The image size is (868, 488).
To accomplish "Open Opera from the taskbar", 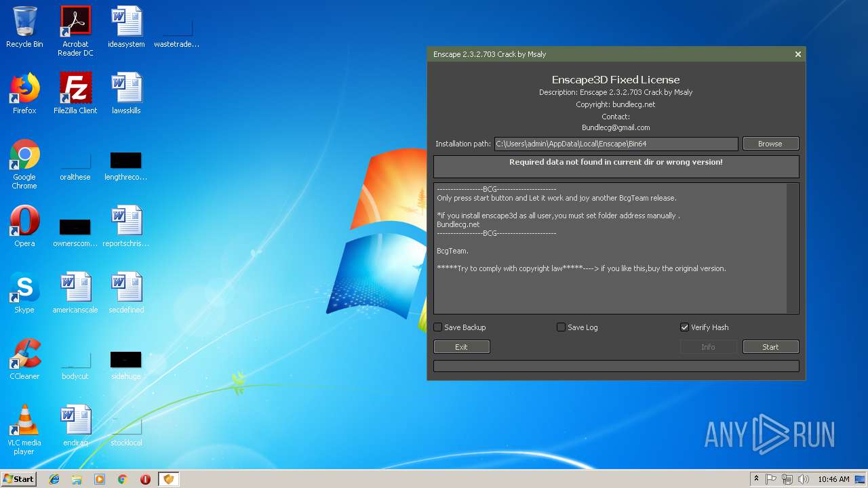I will point(145,479).
